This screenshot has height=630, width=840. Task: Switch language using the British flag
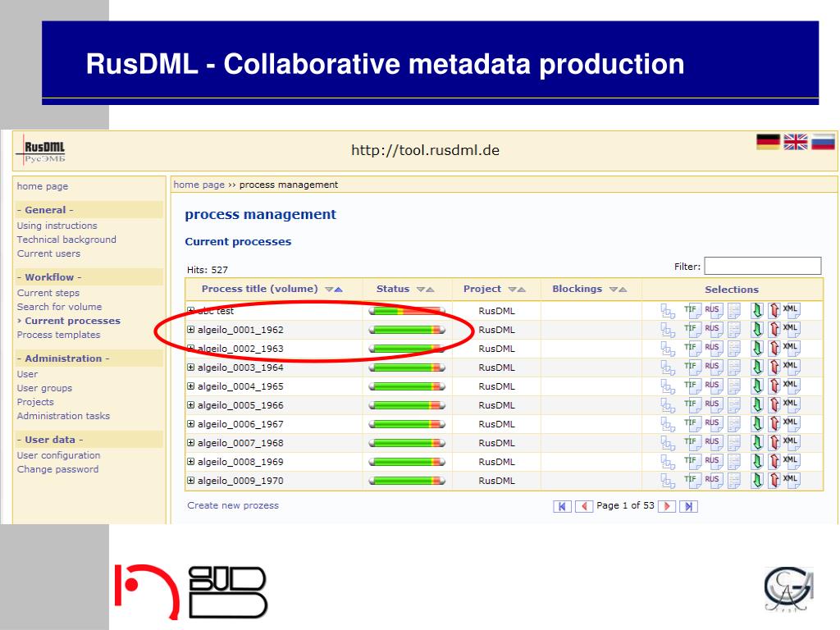[x=795, y=142]
